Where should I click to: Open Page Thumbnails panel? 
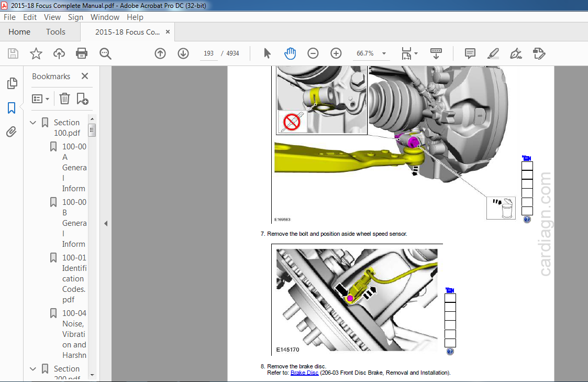tap(12, 83)
